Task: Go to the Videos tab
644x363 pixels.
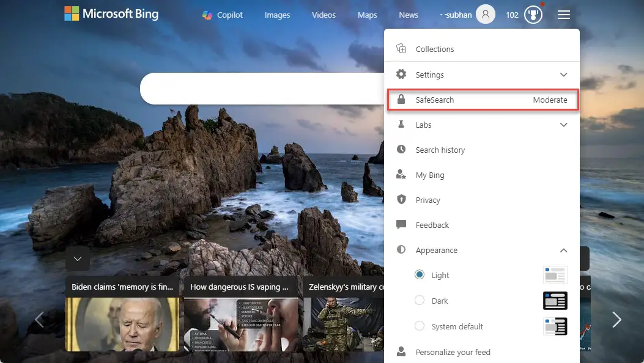Action: [x=324, y=15]
